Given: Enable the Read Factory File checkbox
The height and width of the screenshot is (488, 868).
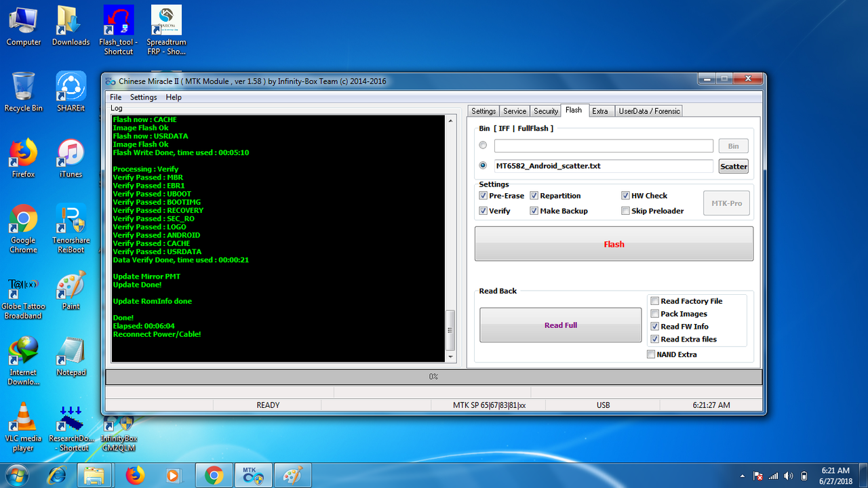Looking at the screenshot, I should click(654, 301).
